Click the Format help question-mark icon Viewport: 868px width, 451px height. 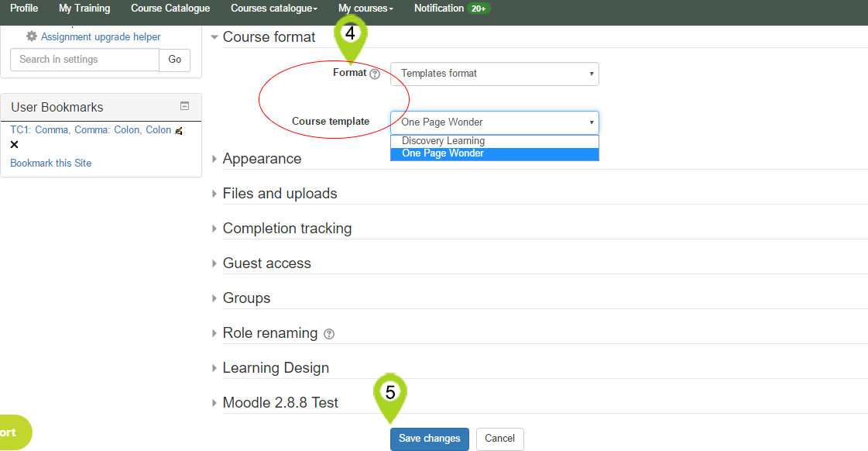click(375, 74)
